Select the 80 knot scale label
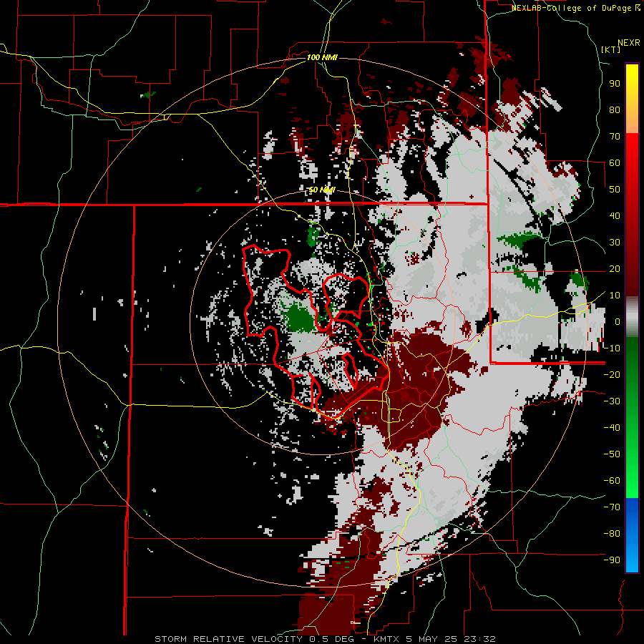644x644 pixels. click(615, 110)
